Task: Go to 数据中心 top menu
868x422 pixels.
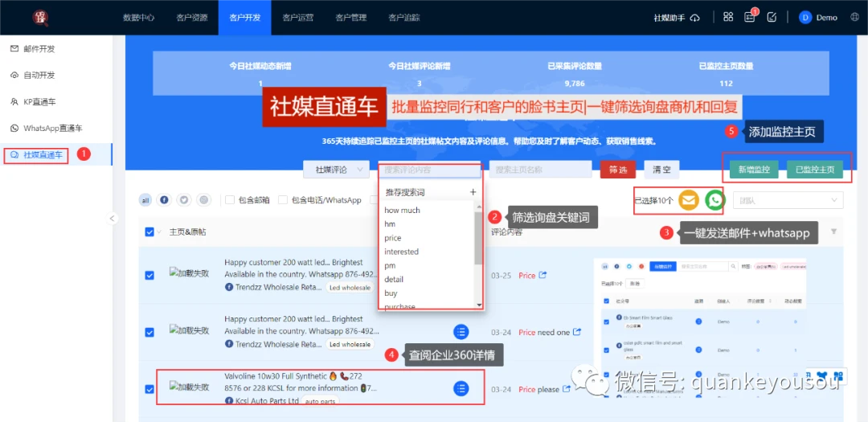Action: 139,17
